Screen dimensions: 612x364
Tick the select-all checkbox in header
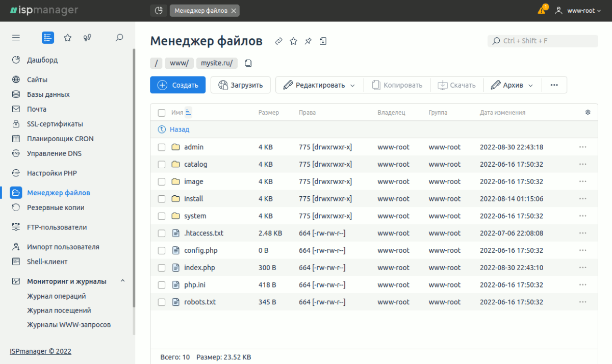coord(162,113)
